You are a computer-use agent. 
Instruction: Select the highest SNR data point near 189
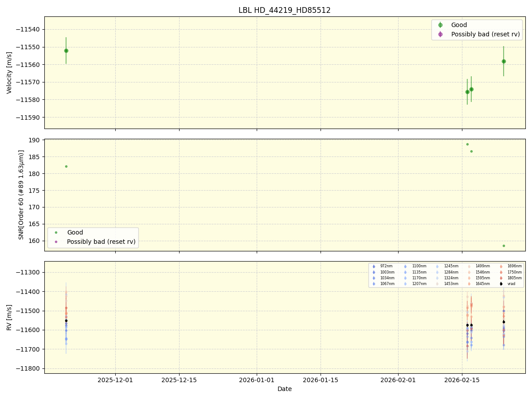tap(467, 144)
